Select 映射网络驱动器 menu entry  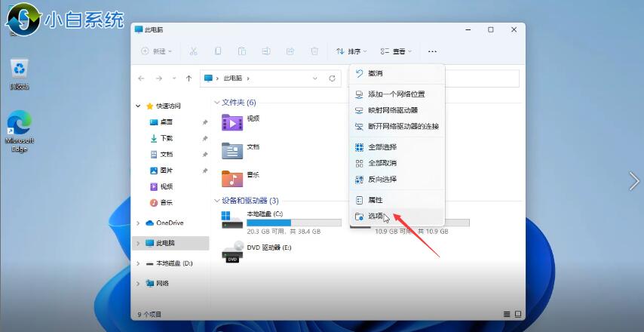(392, 110)
